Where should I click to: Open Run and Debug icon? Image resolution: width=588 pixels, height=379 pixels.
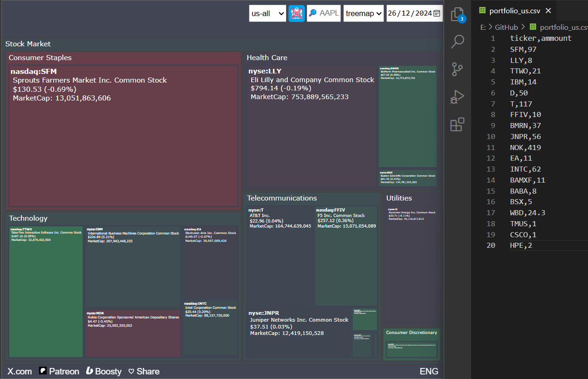pos(457,97)
